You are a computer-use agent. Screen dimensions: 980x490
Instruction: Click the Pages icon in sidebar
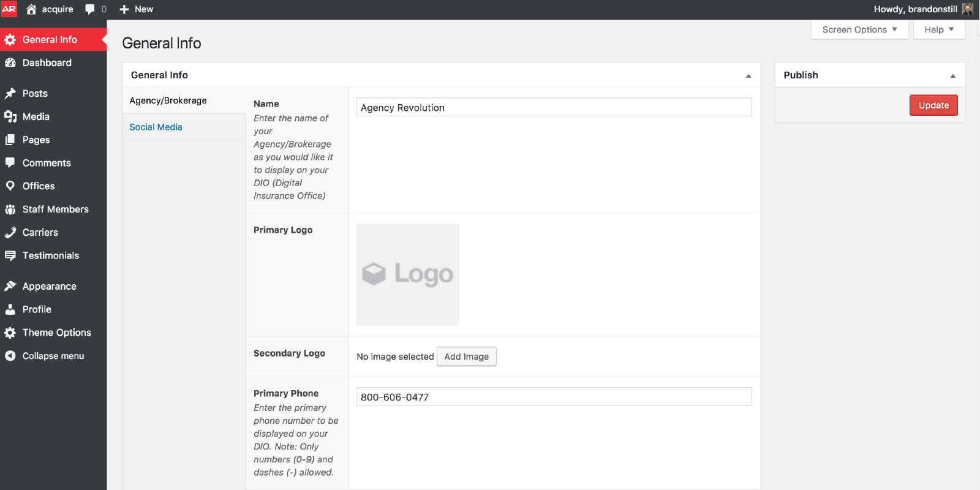click(10, 140)
